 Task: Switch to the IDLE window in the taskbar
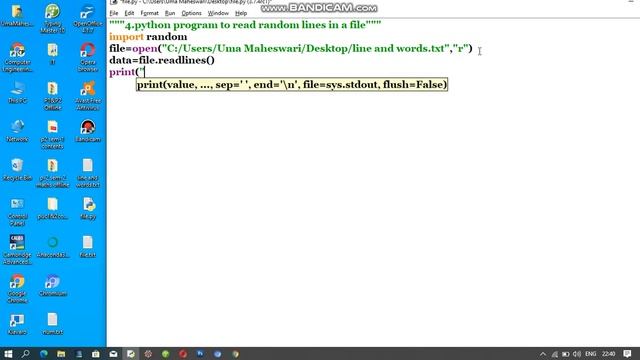pos(131,353)
